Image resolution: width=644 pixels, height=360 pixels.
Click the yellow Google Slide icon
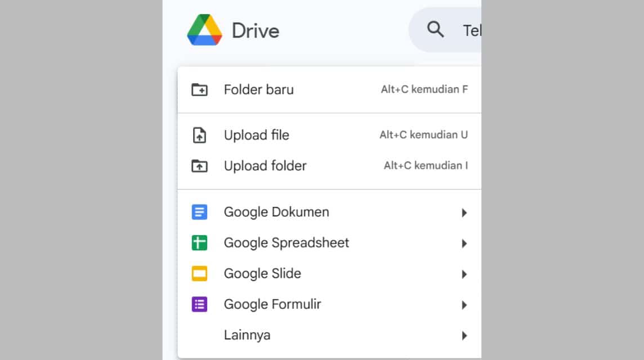[200, 273]
